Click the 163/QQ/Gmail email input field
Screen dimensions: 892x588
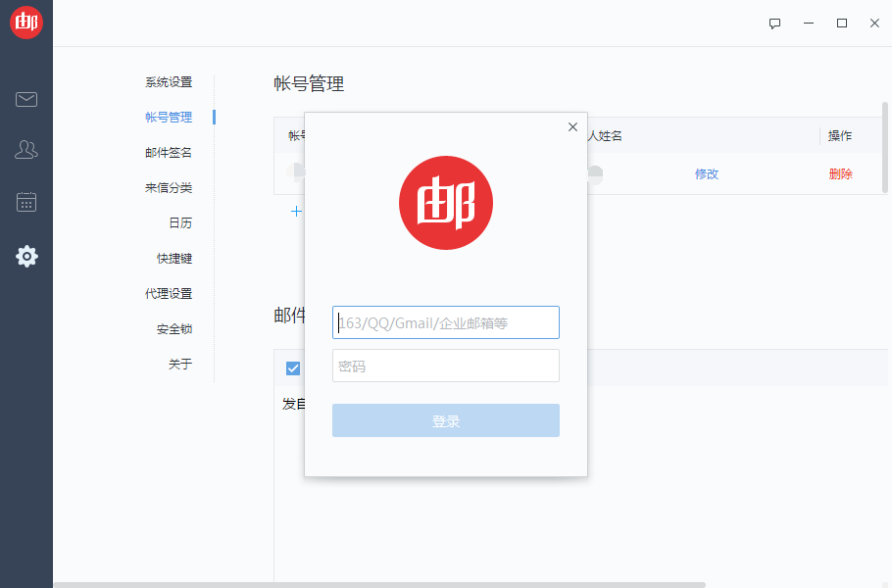point(445,321)
